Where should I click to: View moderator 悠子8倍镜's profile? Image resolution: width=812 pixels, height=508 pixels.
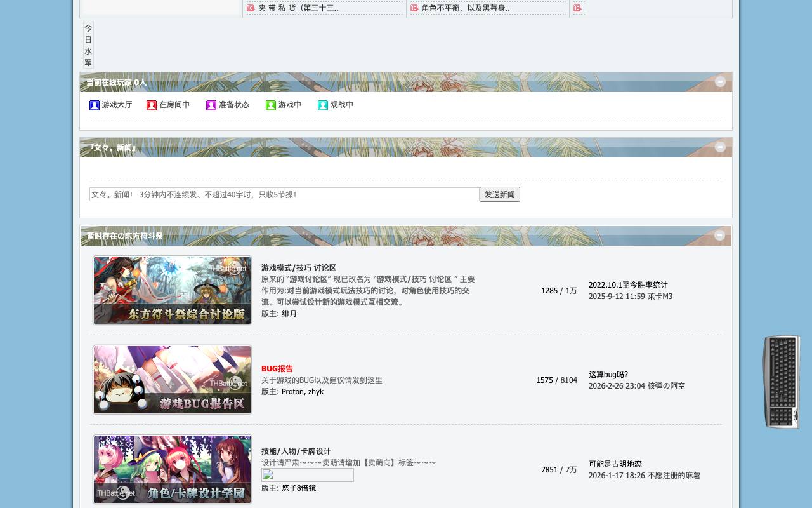coord(299,488)
